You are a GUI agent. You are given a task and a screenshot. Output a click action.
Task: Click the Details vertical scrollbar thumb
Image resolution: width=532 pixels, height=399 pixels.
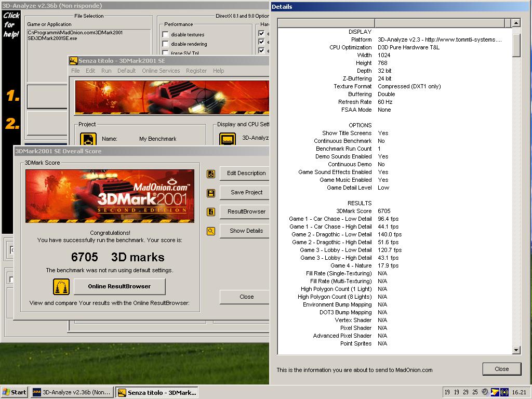click(x=516, y=46)
